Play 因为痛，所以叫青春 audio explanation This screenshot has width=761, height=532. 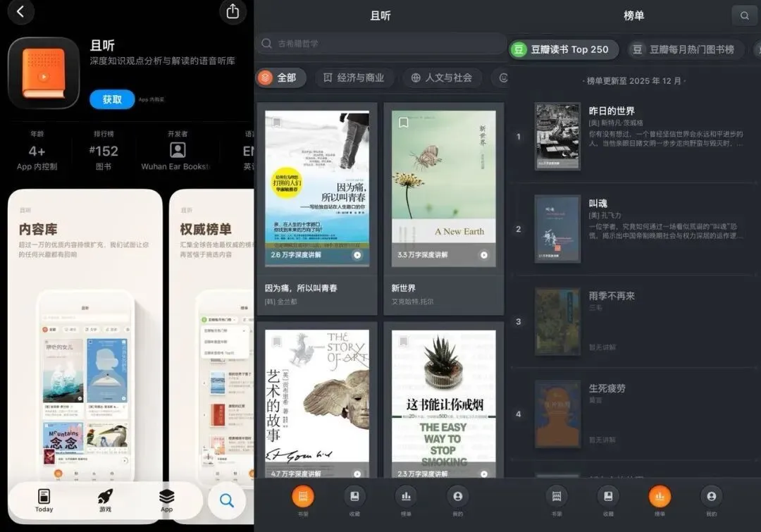tap(357, 255)
